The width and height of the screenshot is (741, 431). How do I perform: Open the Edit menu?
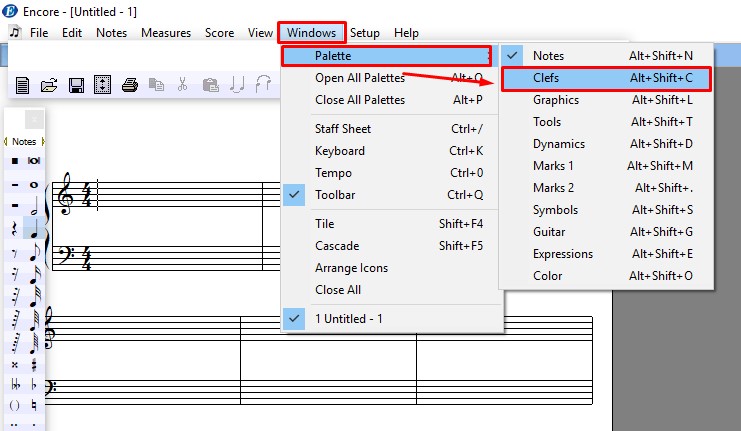pyautogui.click(x=72, y=33)
